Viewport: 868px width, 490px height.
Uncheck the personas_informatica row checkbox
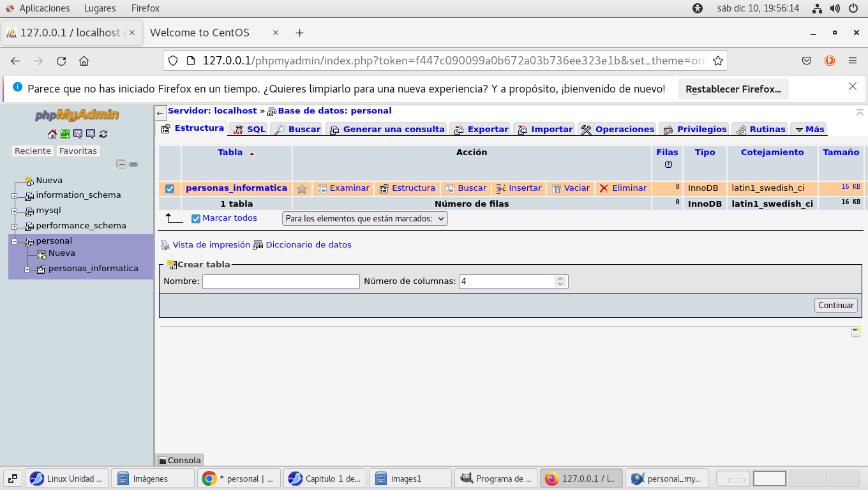(170, 189)
